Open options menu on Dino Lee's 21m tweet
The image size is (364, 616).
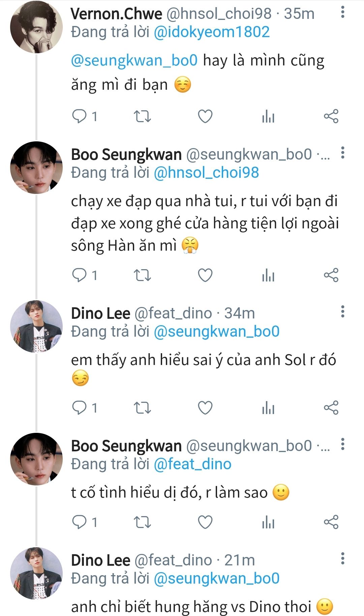[x=342, y=559]
